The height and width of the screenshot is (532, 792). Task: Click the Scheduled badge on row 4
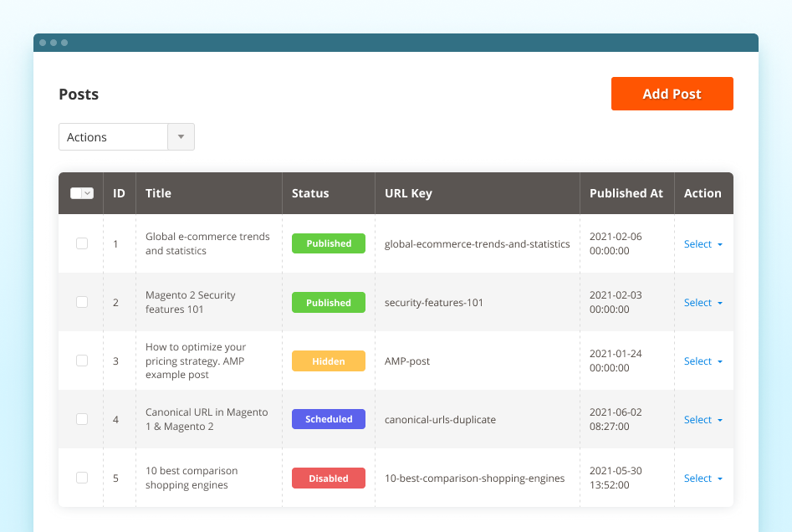coord(328,419)
